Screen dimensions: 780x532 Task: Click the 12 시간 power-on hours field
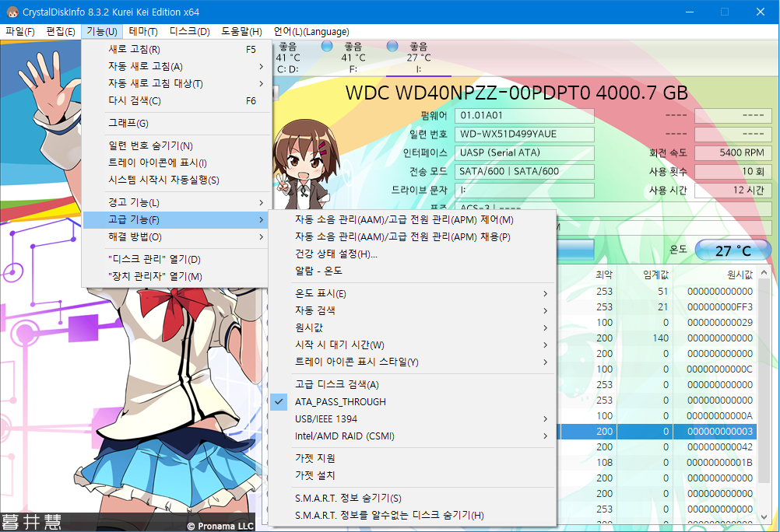733,191
